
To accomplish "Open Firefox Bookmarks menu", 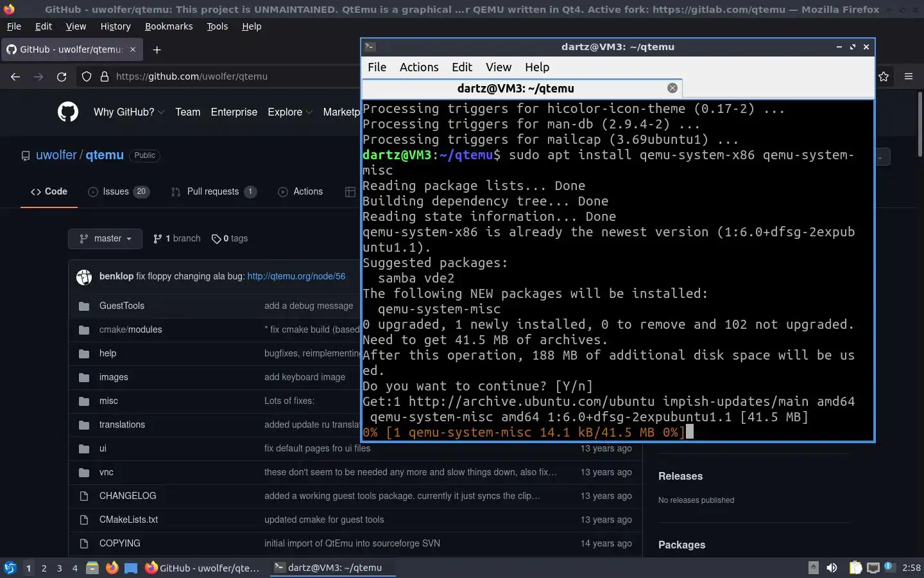I will click(x=169, y=26).
